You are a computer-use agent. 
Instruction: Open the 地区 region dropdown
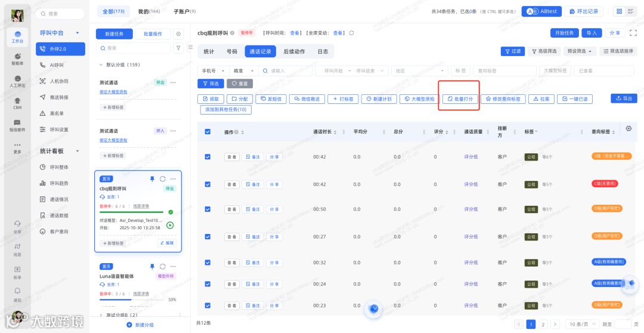tap(420, 70)
